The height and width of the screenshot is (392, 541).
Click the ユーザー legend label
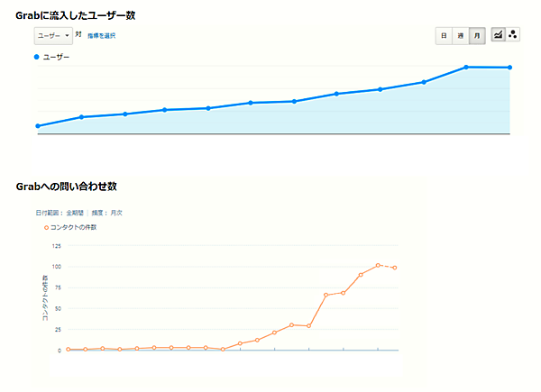[56, 57]
